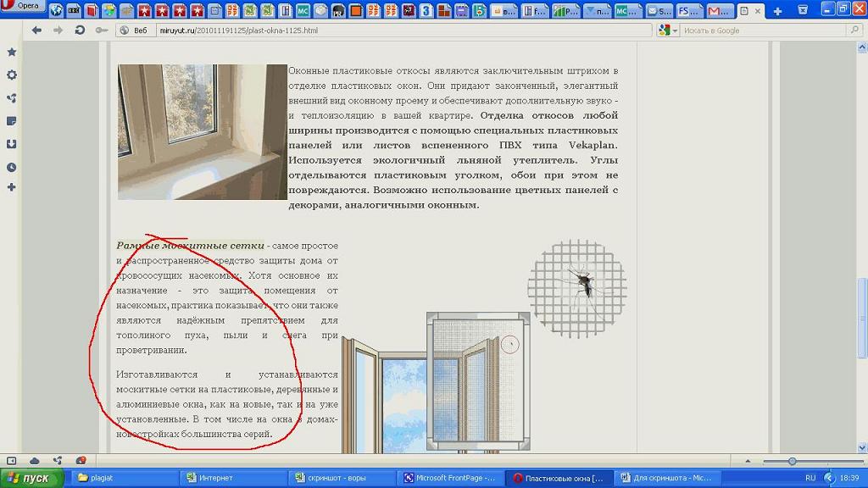
Task: Add a panel with the sidebar plus
Action: click(12, 187)
